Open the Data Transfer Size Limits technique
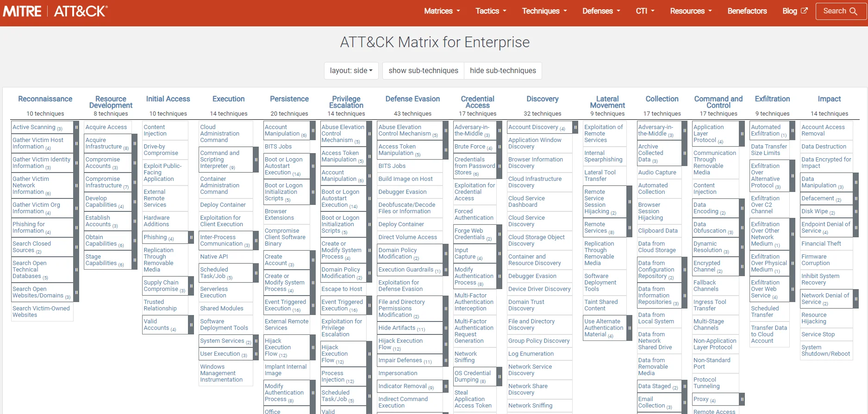Viewport: 868px width, 414px height. click(x=769, y=150)
